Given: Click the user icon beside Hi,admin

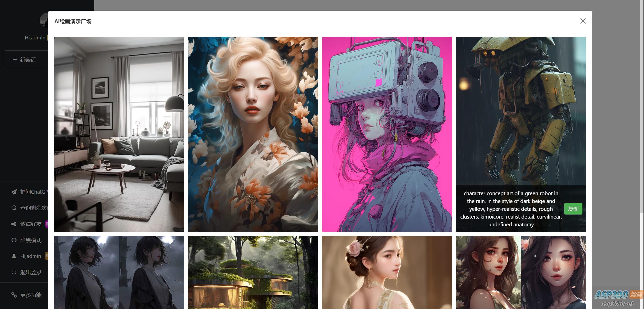Looking at the screenshot, I should pyautogui.click(x=14, y=256).
